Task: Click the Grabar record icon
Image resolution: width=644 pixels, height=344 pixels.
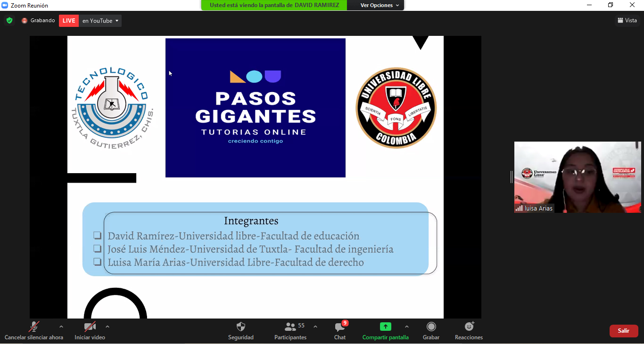Action: click(431, 327)
